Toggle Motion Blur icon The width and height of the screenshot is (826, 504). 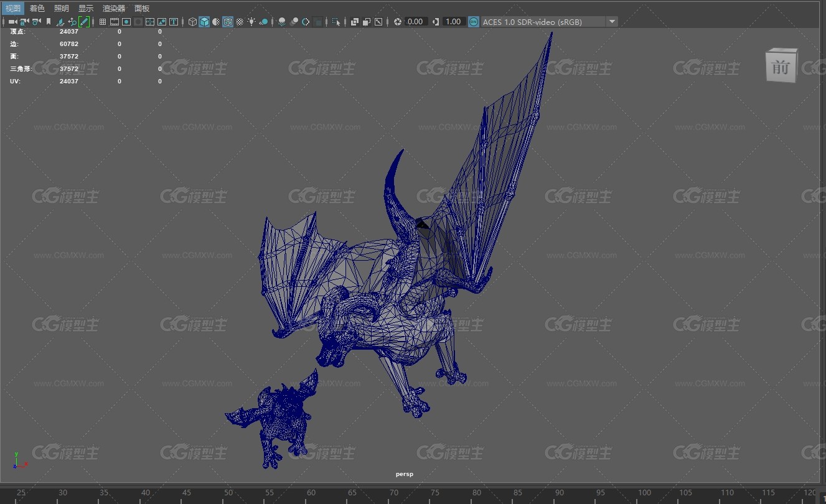(x=294, y=22)
